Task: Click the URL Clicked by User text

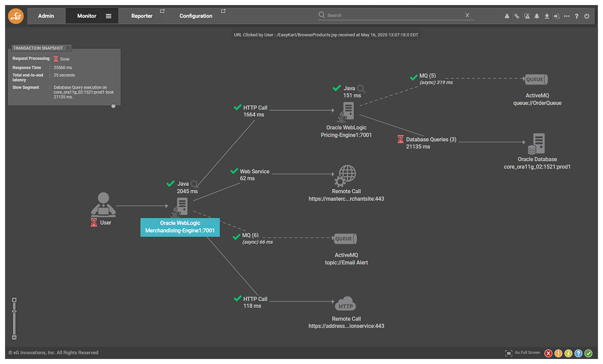Action: click(326, 35)
